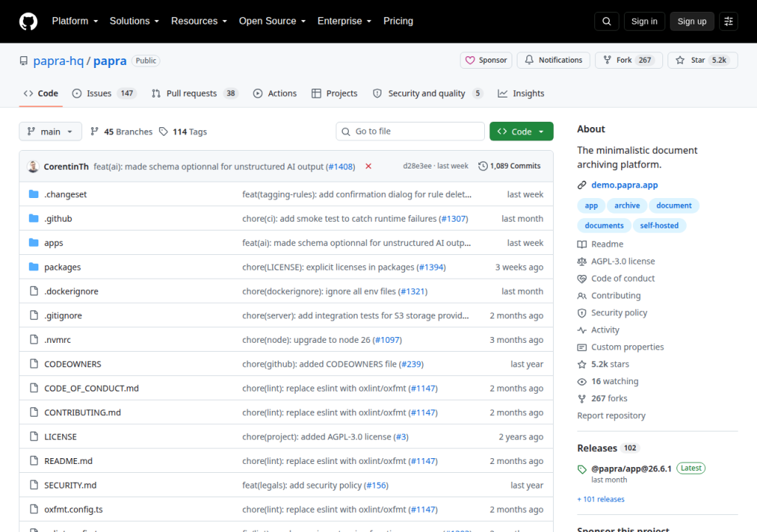The image size is (757, 532).
Task: Open commit history with 1,089 Commits
Action: click(x=509, y=166)
